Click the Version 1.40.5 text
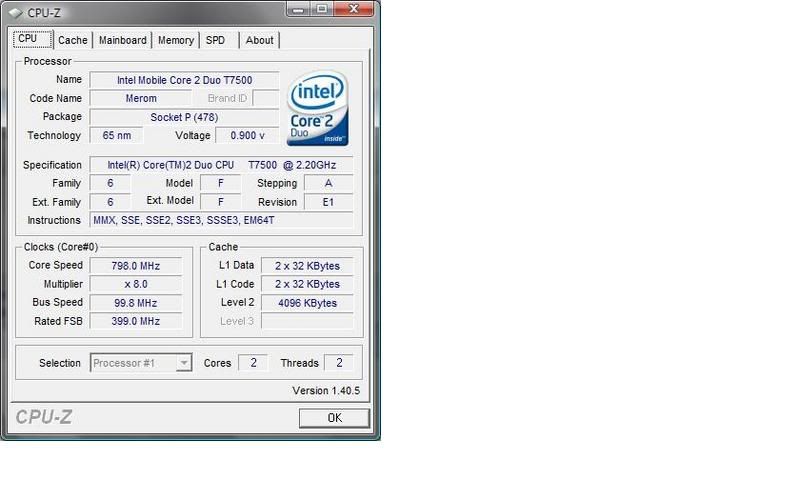Screen dimensions: 800x500 [x=326, y=391]
